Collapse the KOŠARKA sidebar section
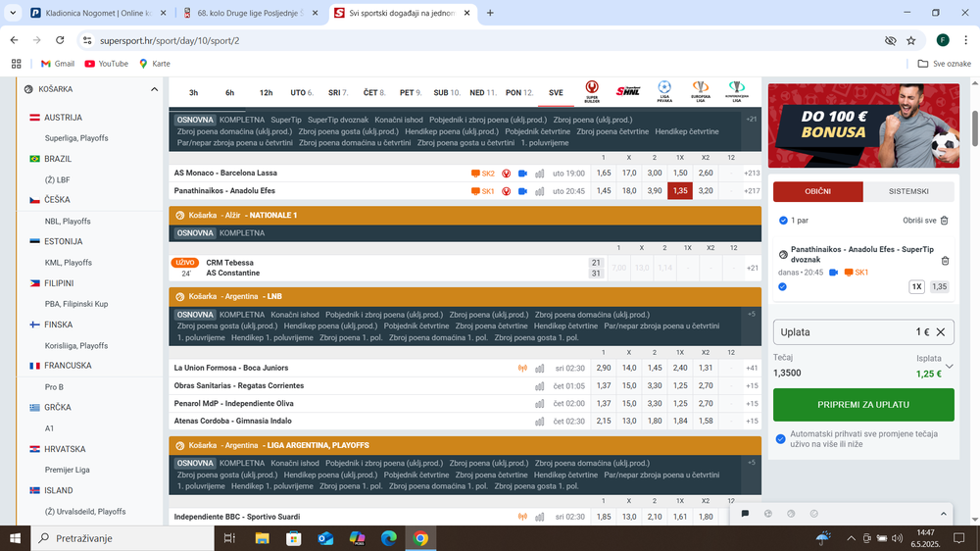 coord(154,89)
